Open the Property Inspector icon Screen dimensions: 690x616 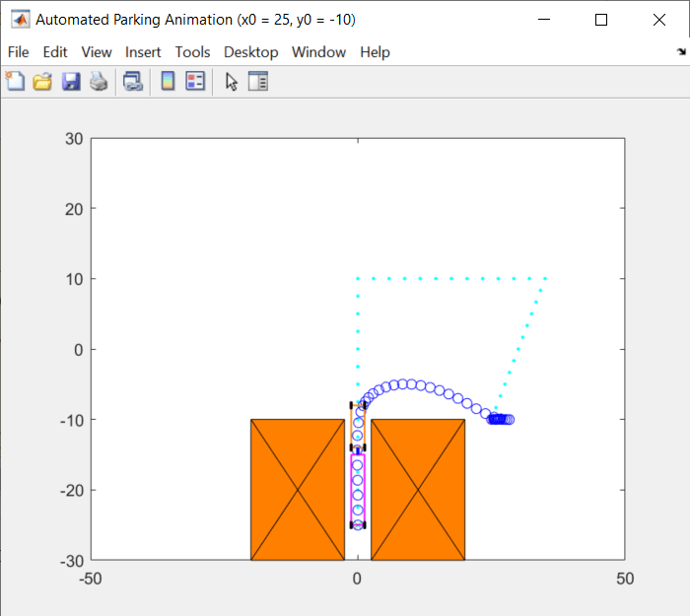coord(258,82)
